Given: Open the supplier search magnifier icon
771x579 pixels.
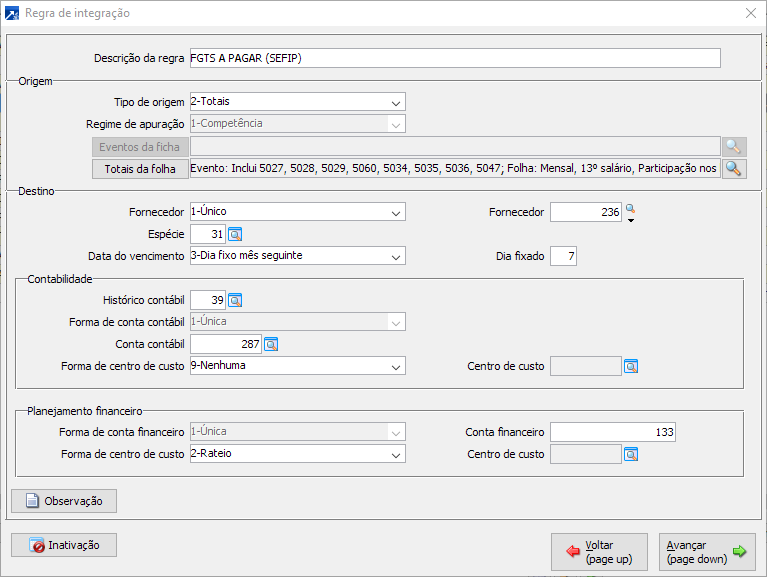Looking at the screenshot, I should coord(630,210).
